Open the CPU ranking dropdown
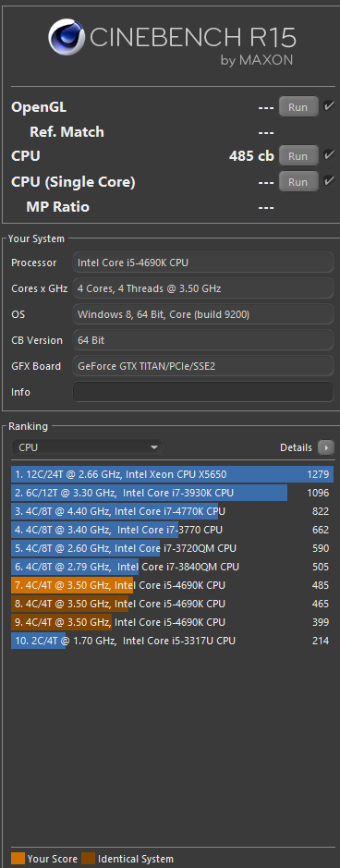Screen dimensions: 340x868 (x=87, y=447)
